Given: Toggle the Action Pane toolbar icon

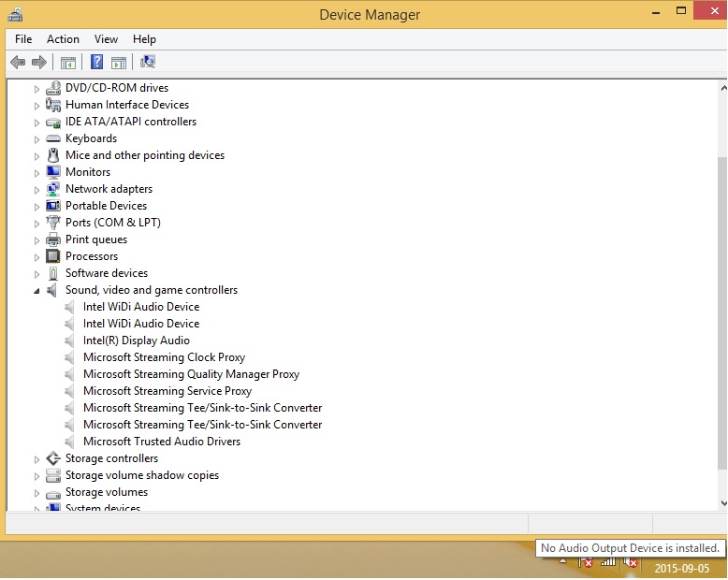Looking at the screenshot, I should click(119, 62).
